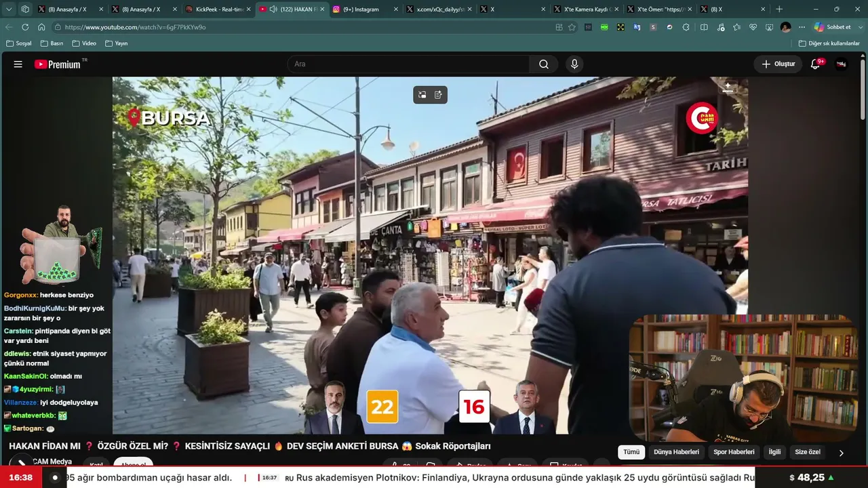This screenshot has width=868, height=488.
Task: Select the Size özel filter chip
Action: pyautogui.click(x=808, y=452)
